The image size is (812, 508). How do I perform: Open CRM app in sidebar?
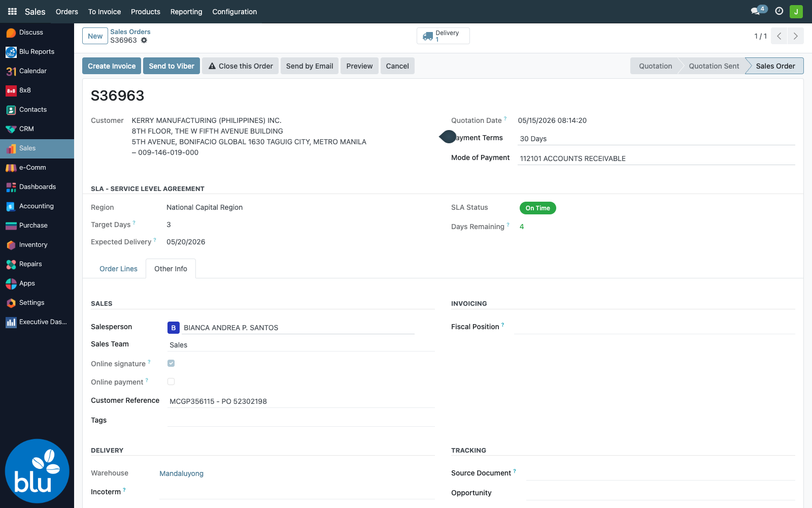pos(37,129)
